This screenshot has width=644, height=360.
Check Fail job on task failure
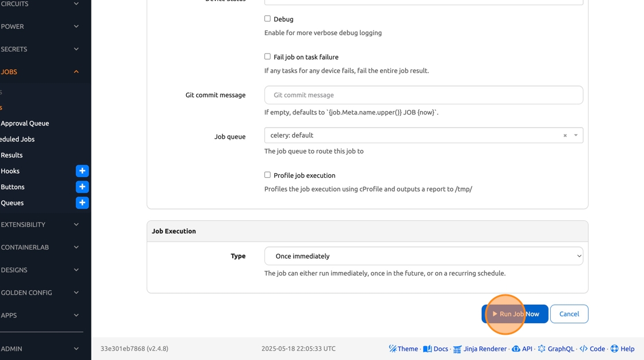pos(267,57)
